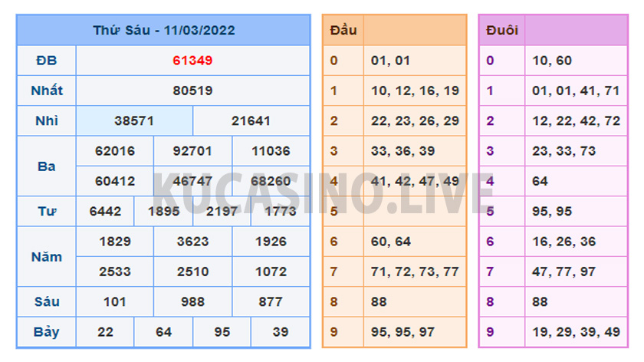Image resolution: width=644 pixels, height=362 pixels.
Task: Select the Nhất row label
Action: tap(47, 90)
